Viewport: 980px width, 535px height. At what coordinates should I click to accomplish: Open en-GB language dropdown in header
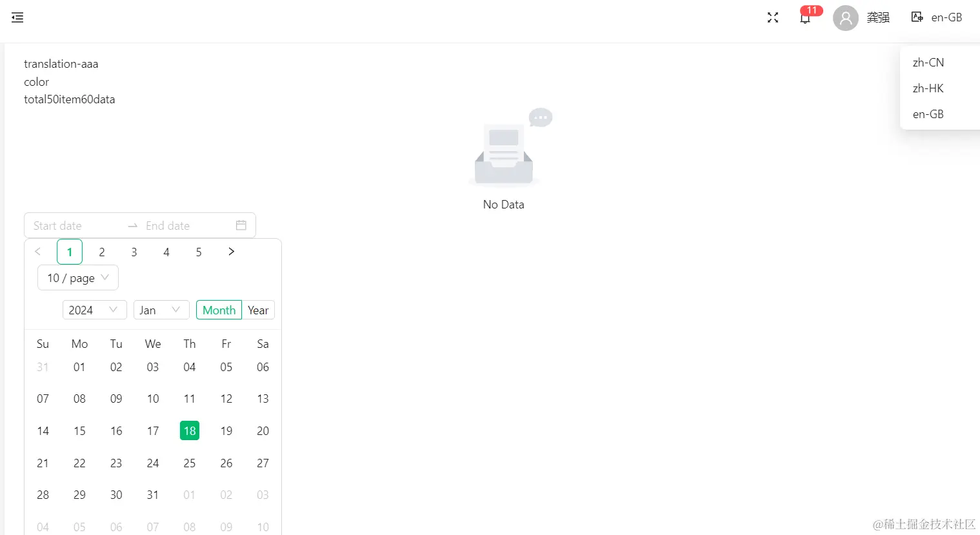[x=946, y=17]
